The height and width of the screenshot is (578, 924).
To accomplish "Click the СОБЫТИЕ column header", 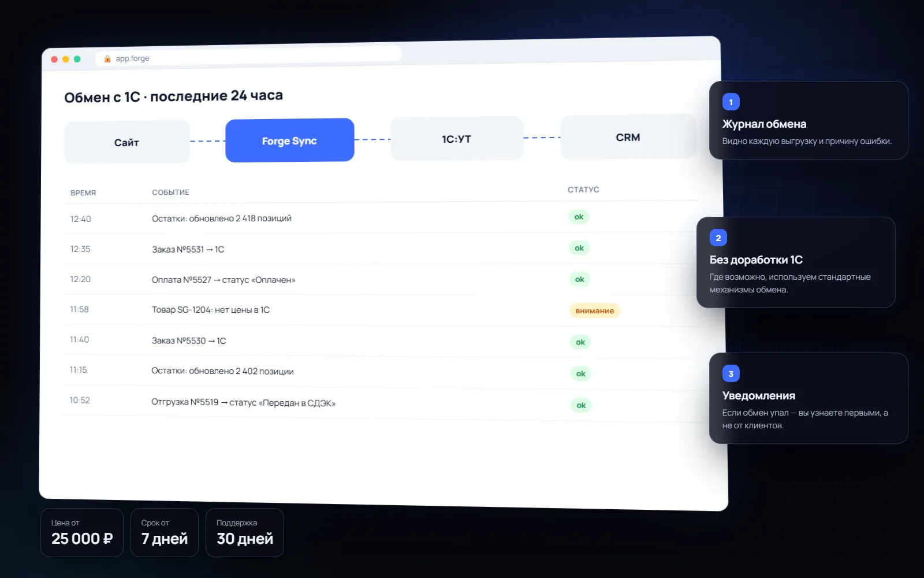I will [170, 192].
